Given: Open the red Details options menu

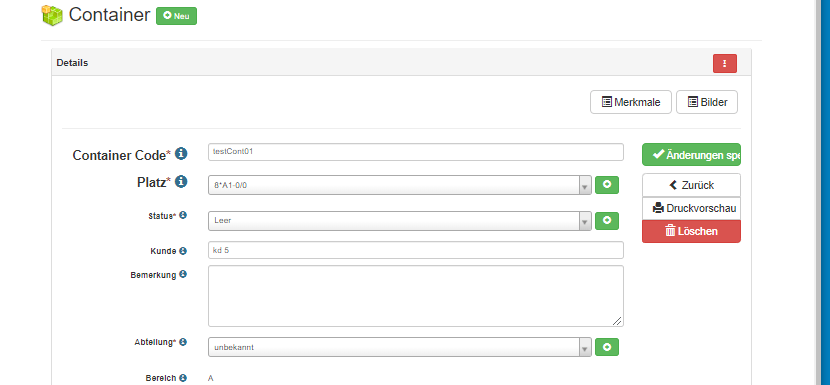Looking at the screenshot, I should point(725,64).
